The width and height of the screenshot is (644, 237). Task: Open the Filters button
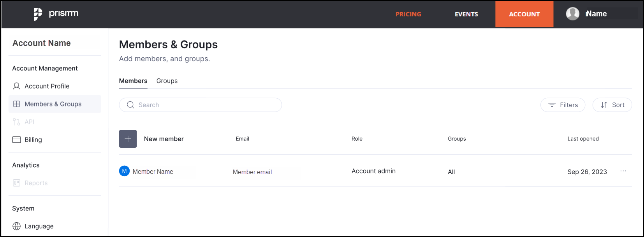563,105
